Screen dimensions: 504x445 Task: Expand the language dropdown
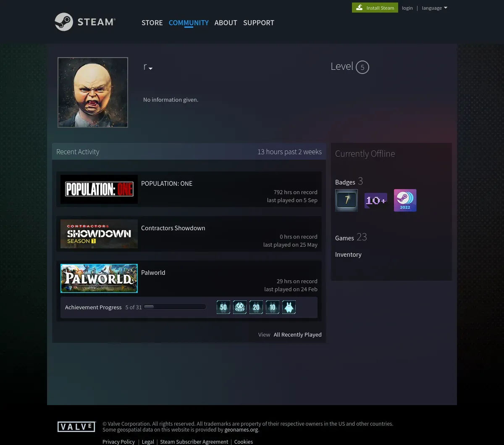click(x=435, y=8)
